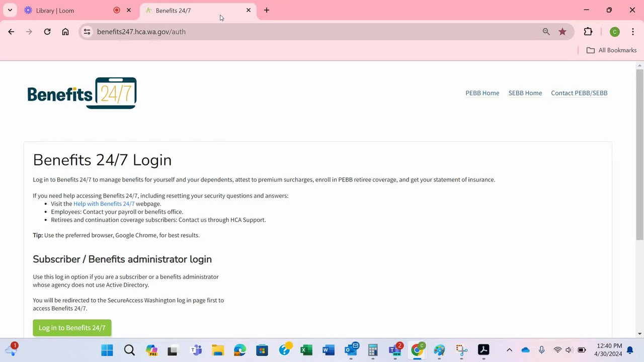Click the Subscriber / Benefits administrator login heading

122,259
